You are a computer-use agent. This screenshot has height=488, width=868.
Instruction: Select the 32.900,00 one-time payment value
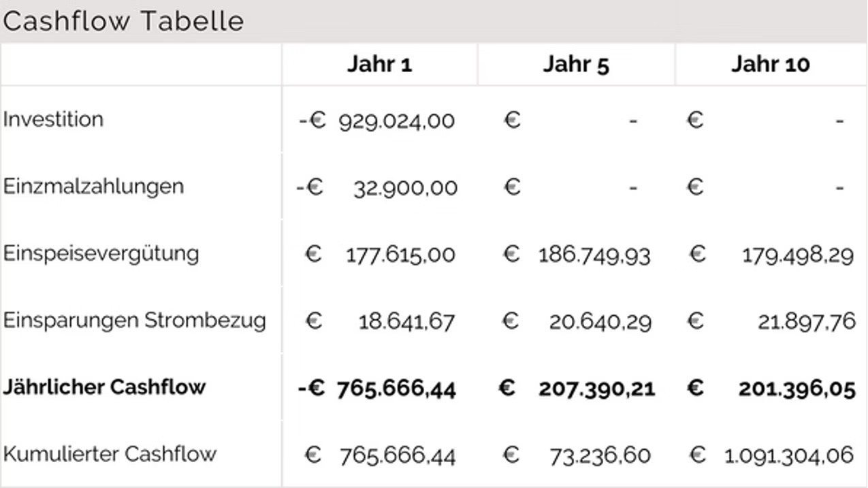[405, 188]
